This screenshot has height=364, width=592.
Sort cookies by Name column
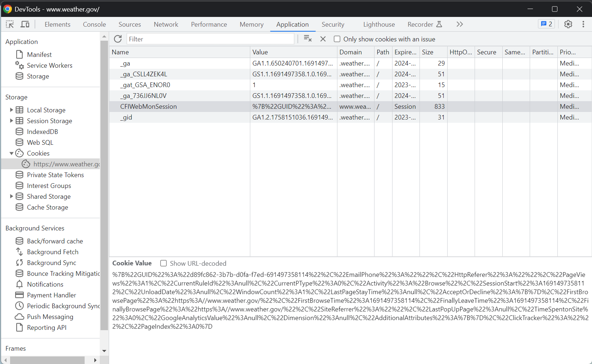[180, 52]
